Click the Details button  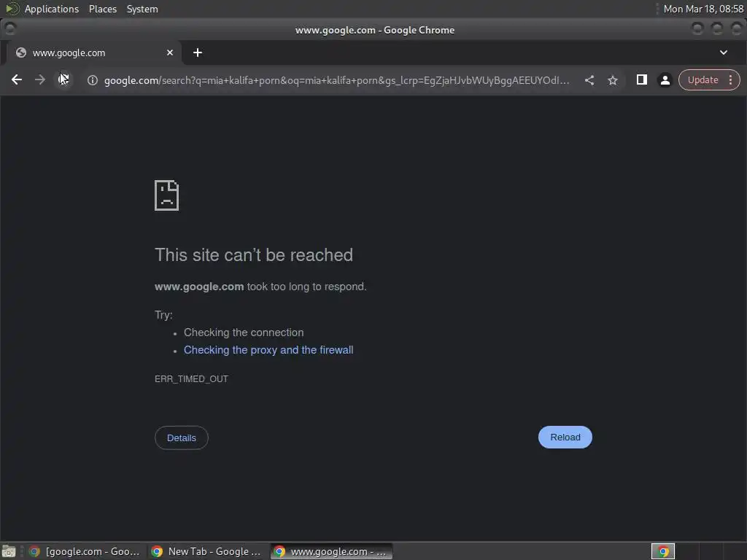point(182,437)
